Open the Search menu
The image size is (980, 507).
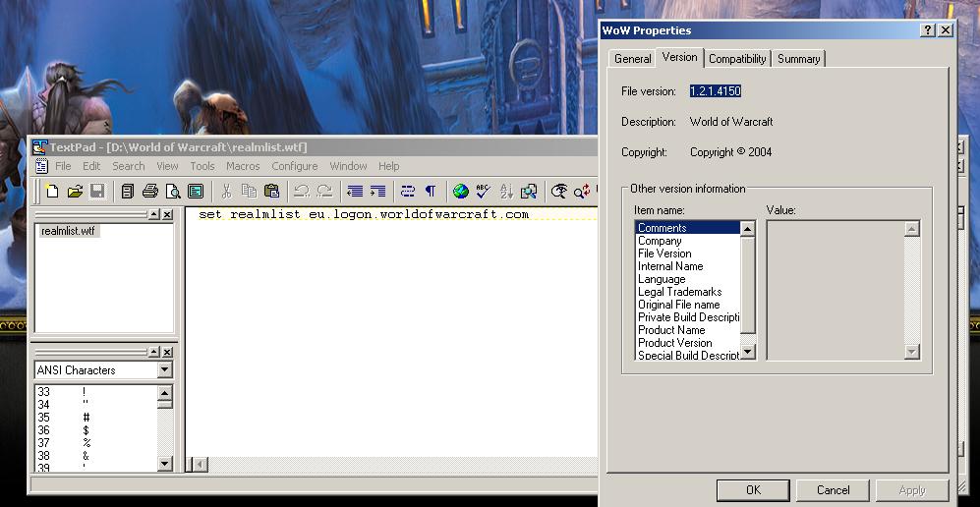pos(128,166)
